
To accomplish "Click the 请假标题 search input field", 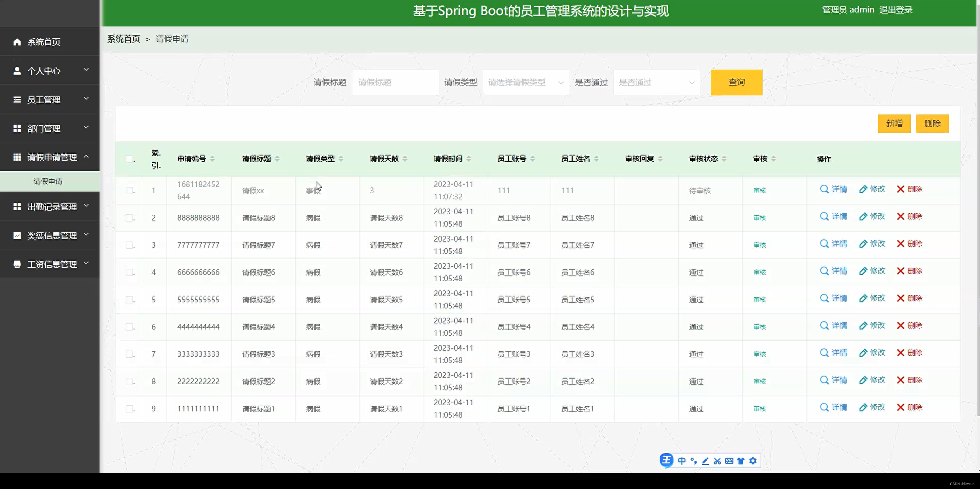I will click(x=396, y=82).
